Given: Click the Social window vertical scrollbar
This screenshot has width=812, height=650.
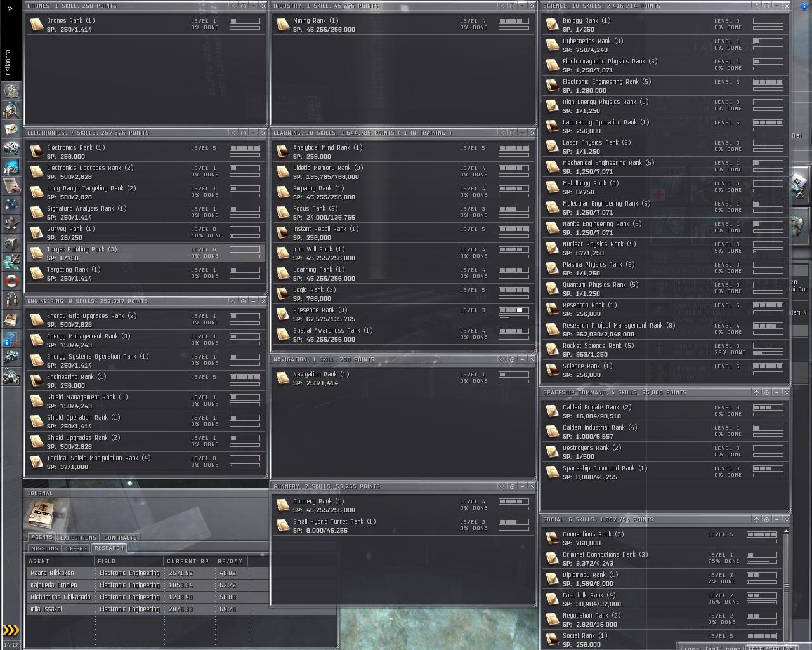Looking at the screenshot, I should tap(786, 587).
